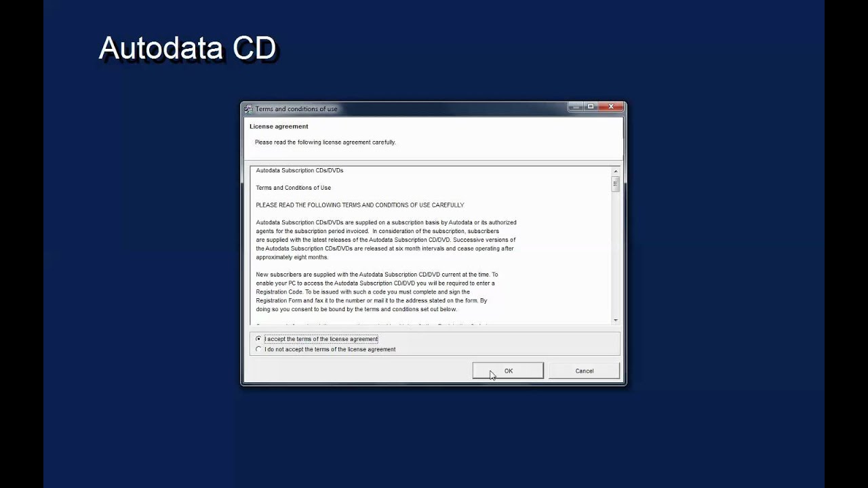Click the "approximately eight months." line
Viewport: 868px width, 488px height.
click(292, 257)
